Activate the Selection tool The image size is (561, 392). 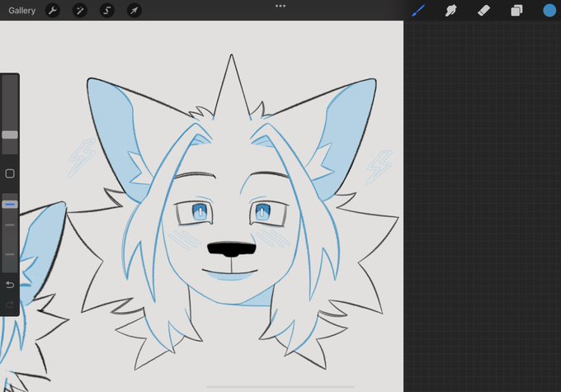coord(107,11)
